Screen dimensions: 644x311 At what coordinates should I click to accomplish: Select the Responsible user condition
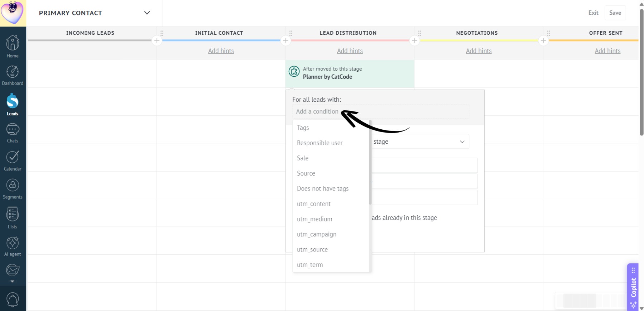[319, 143]
